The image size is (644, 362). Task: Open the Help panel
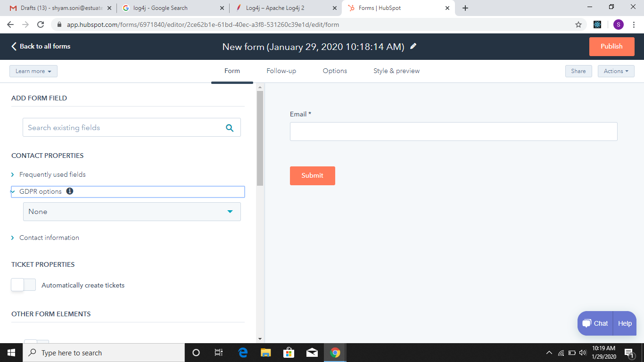coord(624,323)
